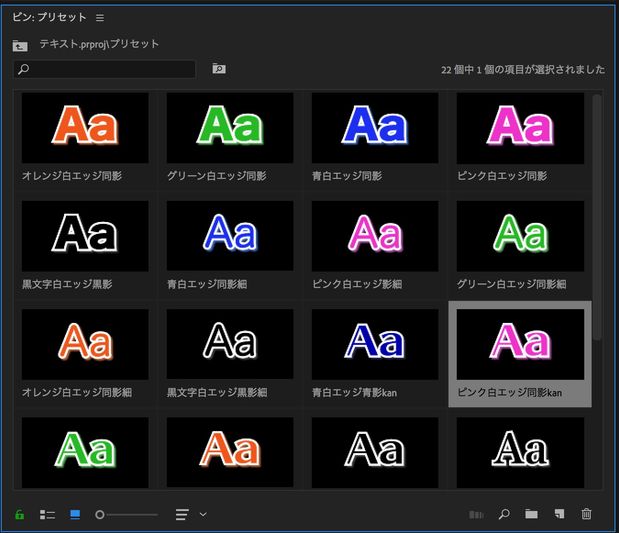Click the label text グリーン白エッジ同影細

(x=512, y=284)
